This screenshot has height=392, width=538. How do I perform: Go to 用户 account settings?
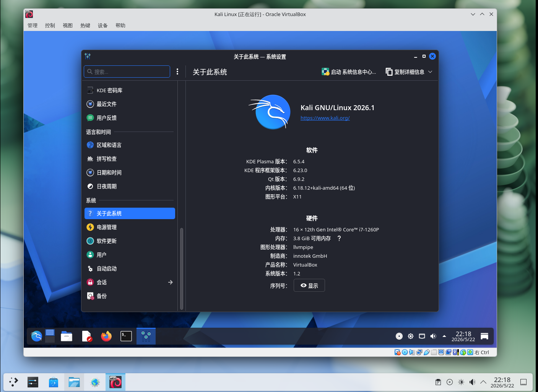point(129,255)
